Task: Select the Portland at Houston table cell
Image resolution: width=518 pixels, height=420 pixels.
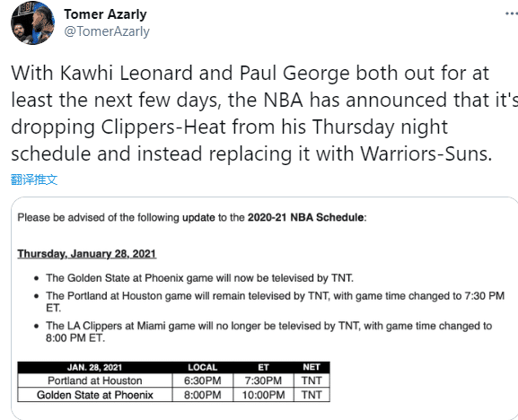Action: coord(95,381)
